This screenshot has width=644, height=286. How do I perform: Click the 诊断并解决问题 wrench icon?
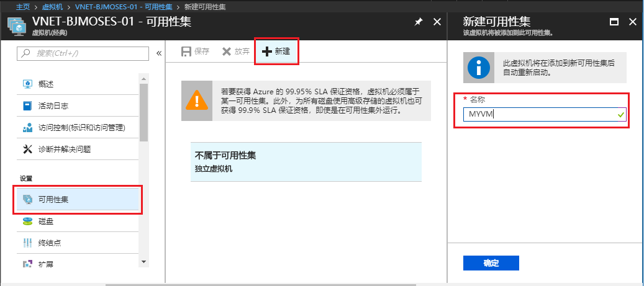tap(27, 149)
